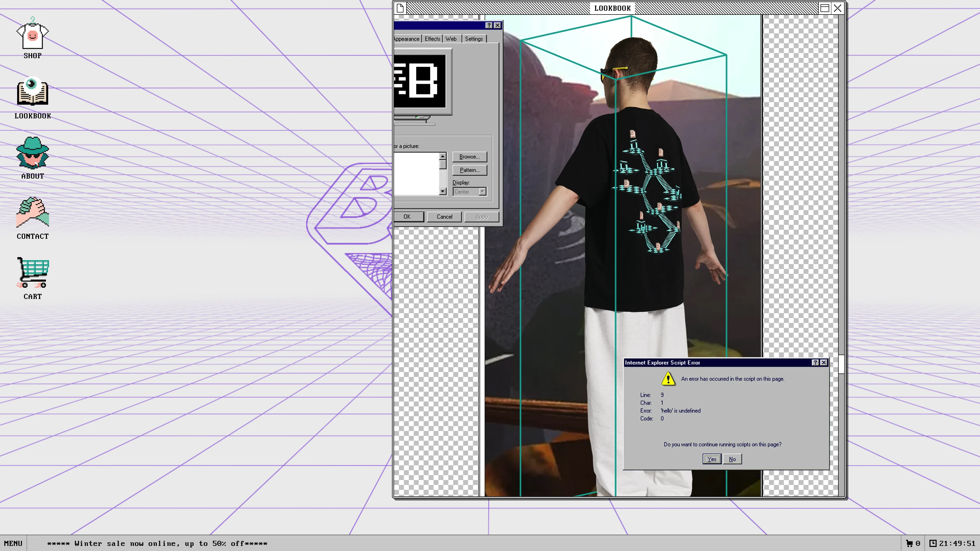Click the help question mark in the display properties dialog
This screenshot has height=551, width=980.
coord(489,25)
